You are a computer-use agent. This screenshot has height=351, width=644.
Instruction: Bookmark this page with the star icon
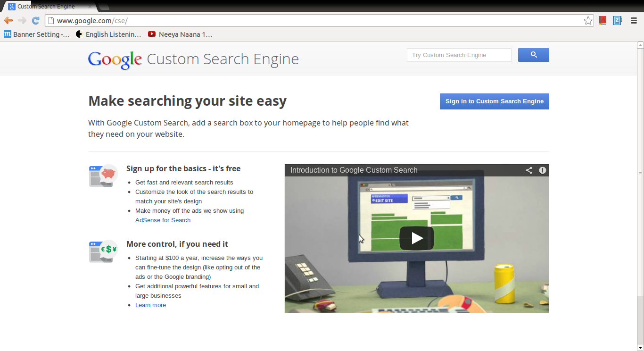[x=588, y=21]
